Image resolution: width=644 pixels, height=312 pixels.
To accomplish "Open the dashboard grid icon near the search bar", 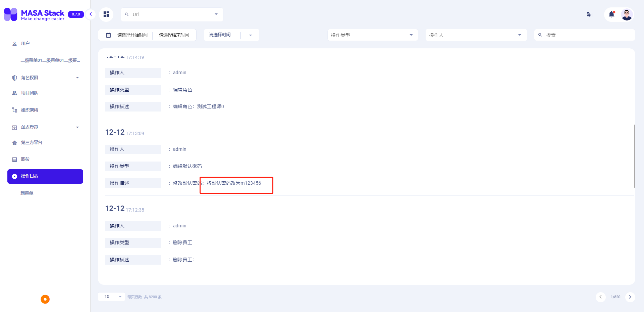I will tap(106, 14).
